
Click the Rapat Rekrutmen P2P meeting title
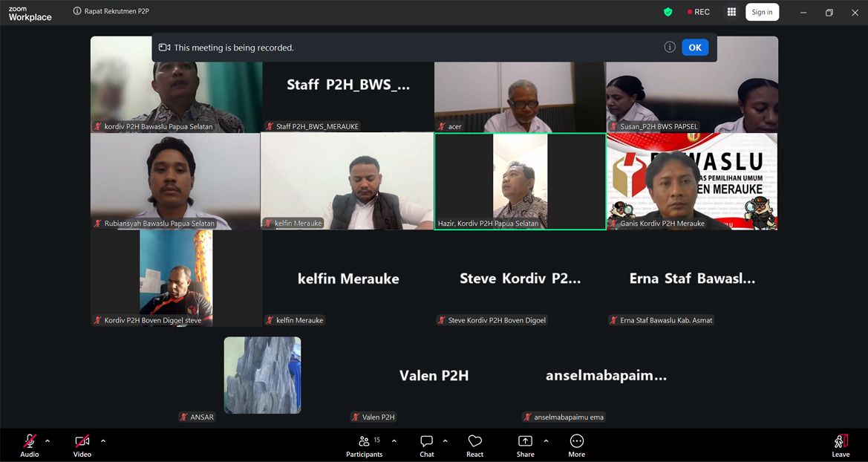click(117, 11)
